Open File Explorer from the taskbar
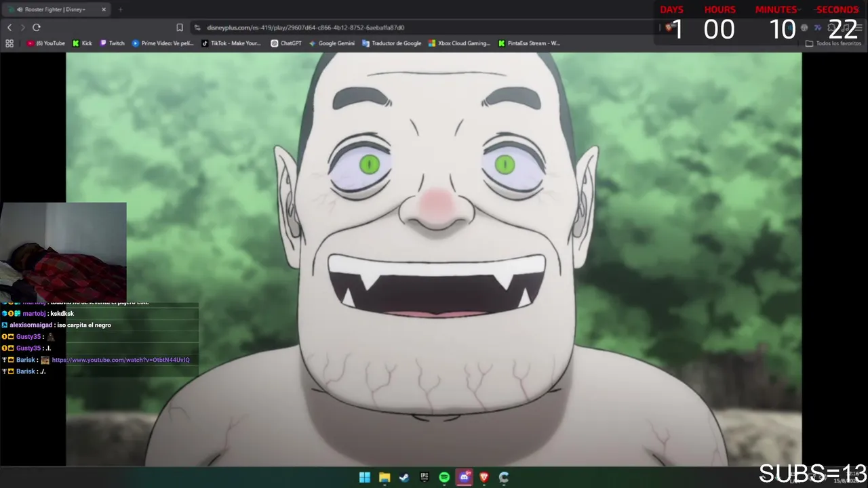The width and height of the screenshot is (868, 488). pyautogui.click(x=384, y=477)
